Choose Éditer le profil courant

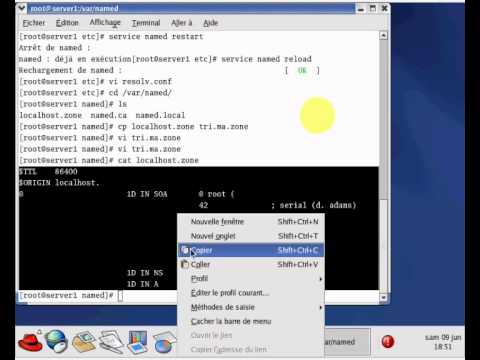(251, 293)
